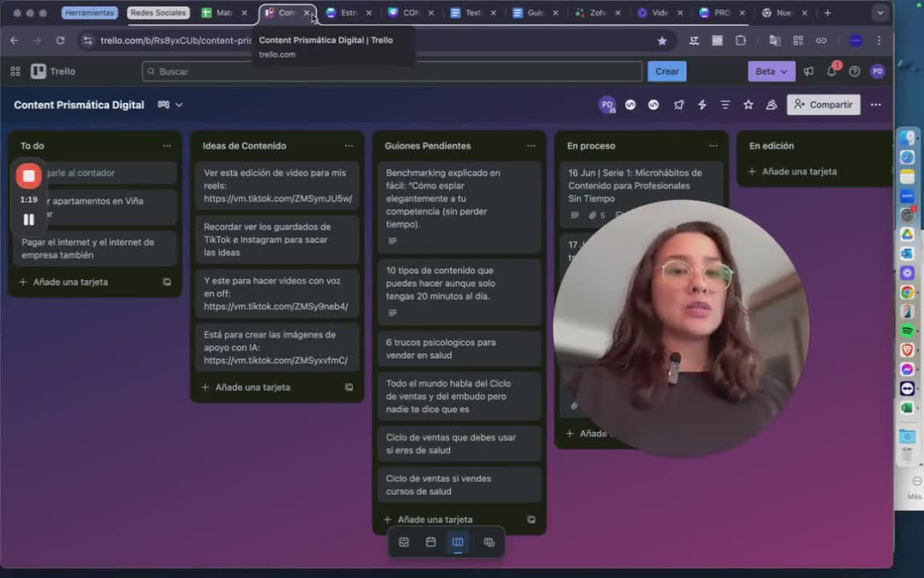The image size is (924, 578).
Task: Open the notifications bell
Action: tap(832, 71)
